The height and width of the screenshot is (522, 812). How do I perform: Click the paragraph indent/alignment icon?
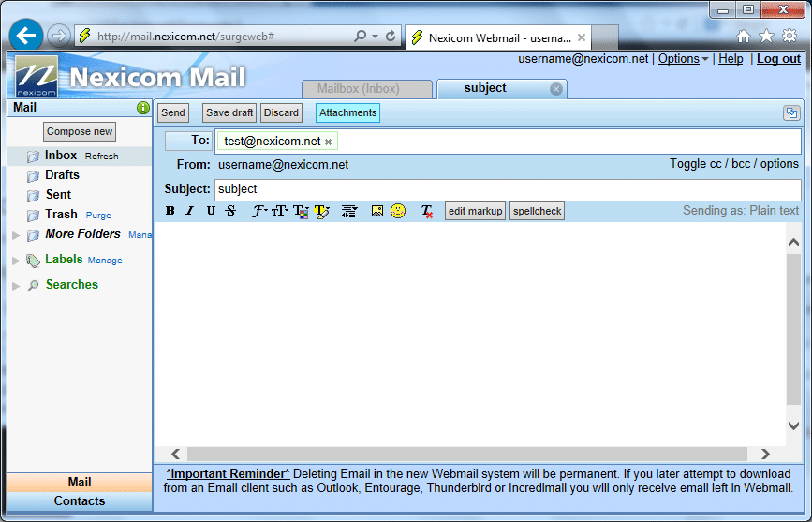coord(349,211)
